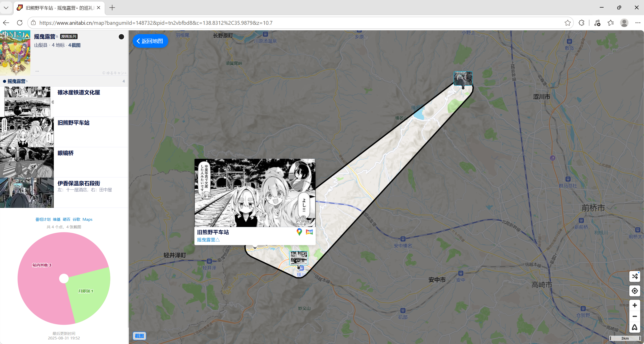
Task: Click the 新前桥 station icon on map
Action: 581,220
